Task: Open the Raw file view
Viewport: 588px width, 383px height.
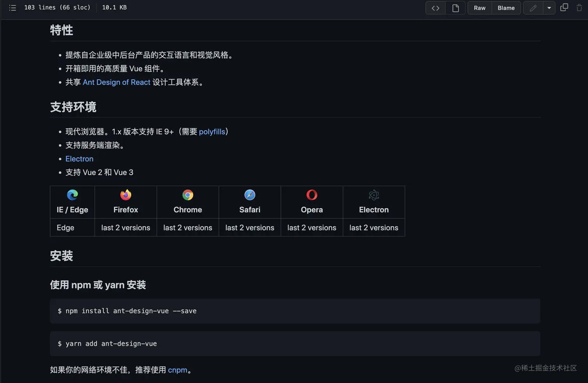Action: [479, 8]
